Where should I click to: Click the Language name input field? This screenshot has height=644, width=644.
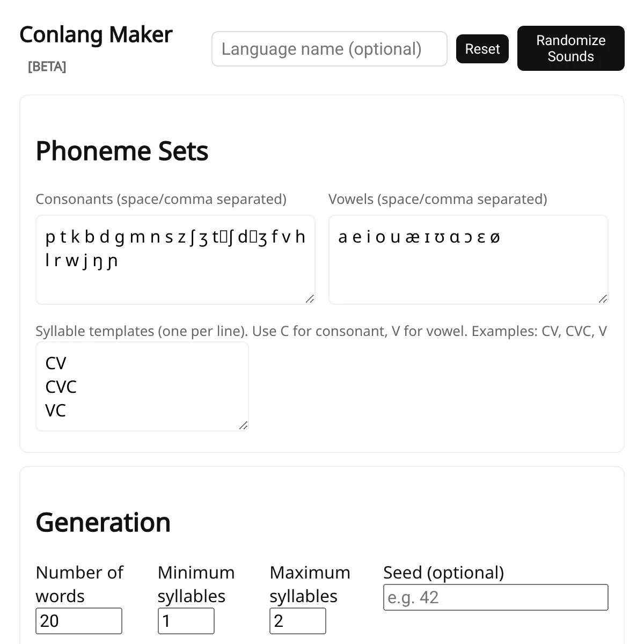tap(329, 49)
